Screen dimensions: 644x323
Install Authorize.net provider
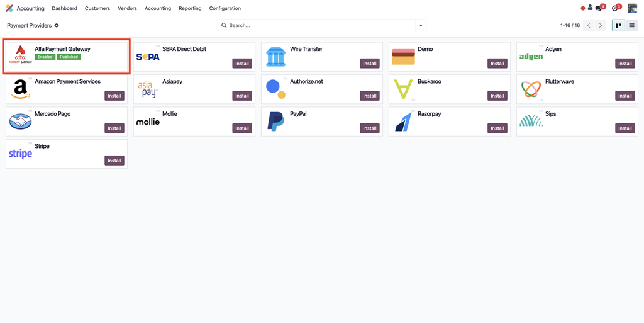(x=370, y=96)
